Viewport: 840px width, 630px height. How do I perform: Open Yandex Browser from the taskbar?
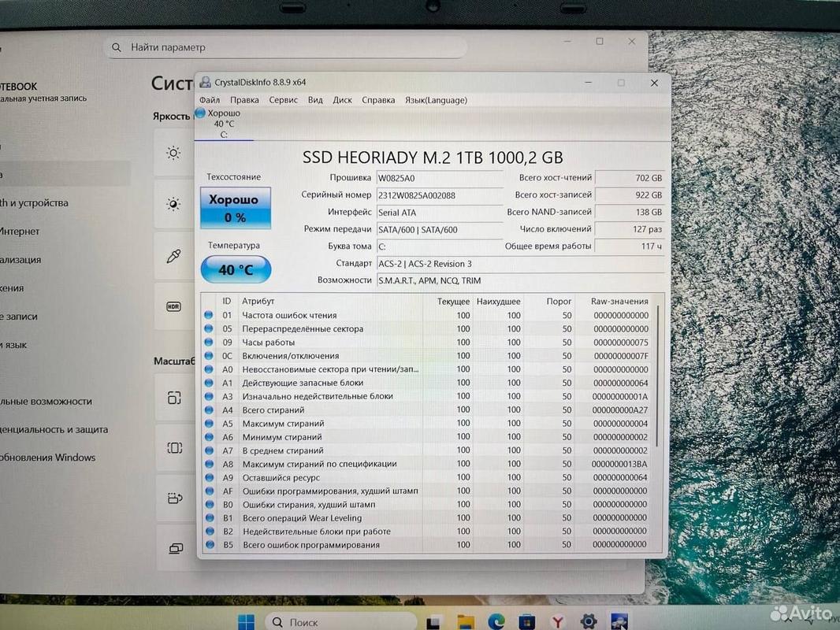[558, 622]
